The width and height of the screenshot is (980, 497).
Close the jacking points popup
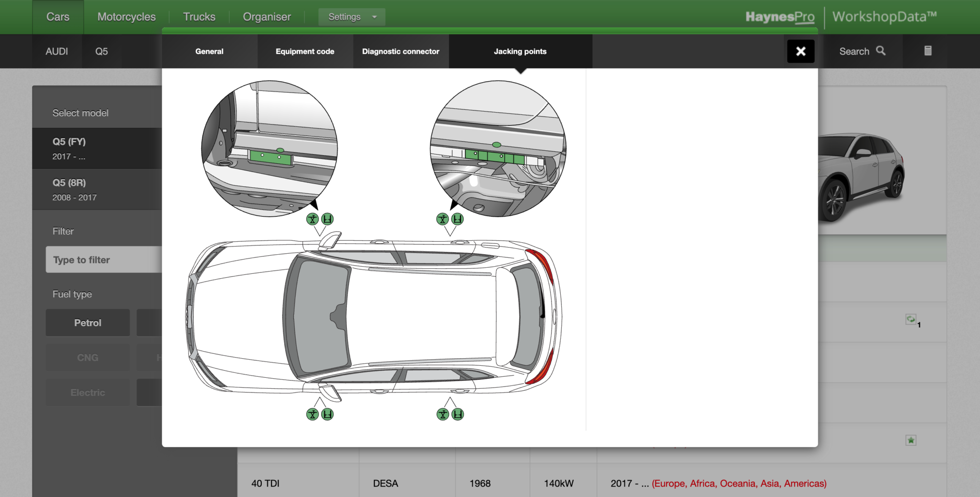[801, 51]
